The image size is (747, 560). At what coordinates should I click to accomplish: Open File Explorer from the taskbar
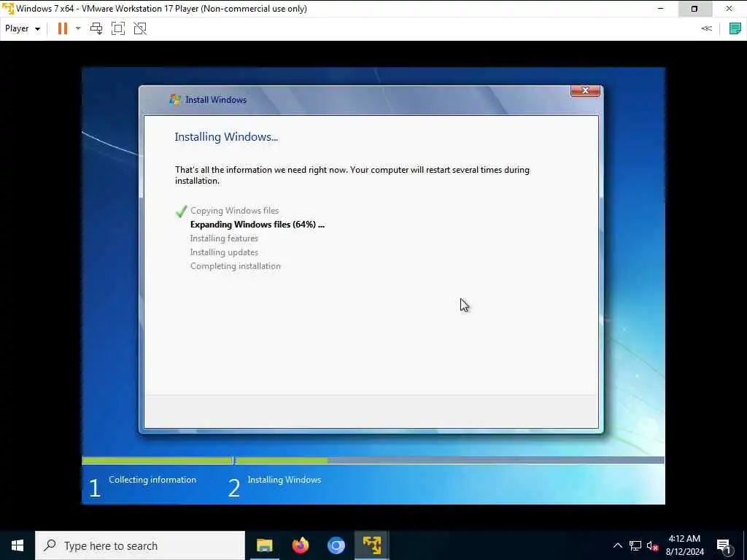click(264, 545)
